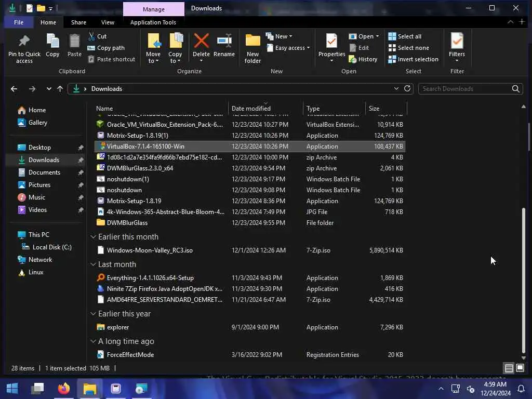Rename the selected file
The image size is (532, 399).
224,46
